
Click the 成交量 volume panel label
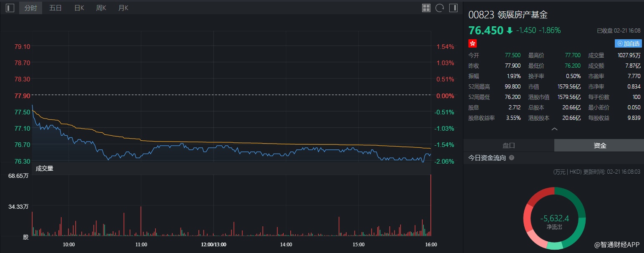pos(45,169)
